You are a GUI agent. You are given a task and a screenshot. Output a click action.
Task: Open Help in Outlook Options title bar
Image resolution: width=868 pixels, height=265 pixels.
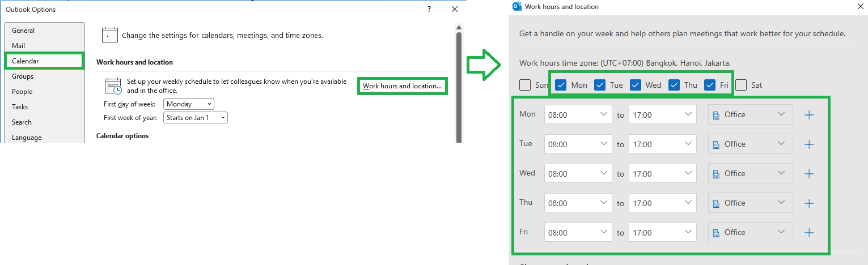click(x=429, y=9)
